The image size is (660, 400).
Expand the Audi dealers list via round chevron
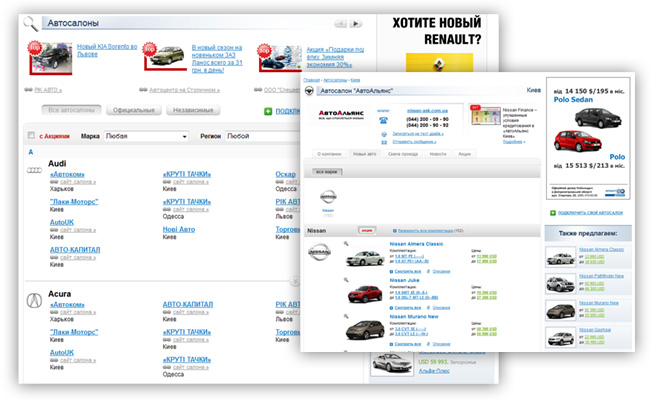tap(295, 281)
